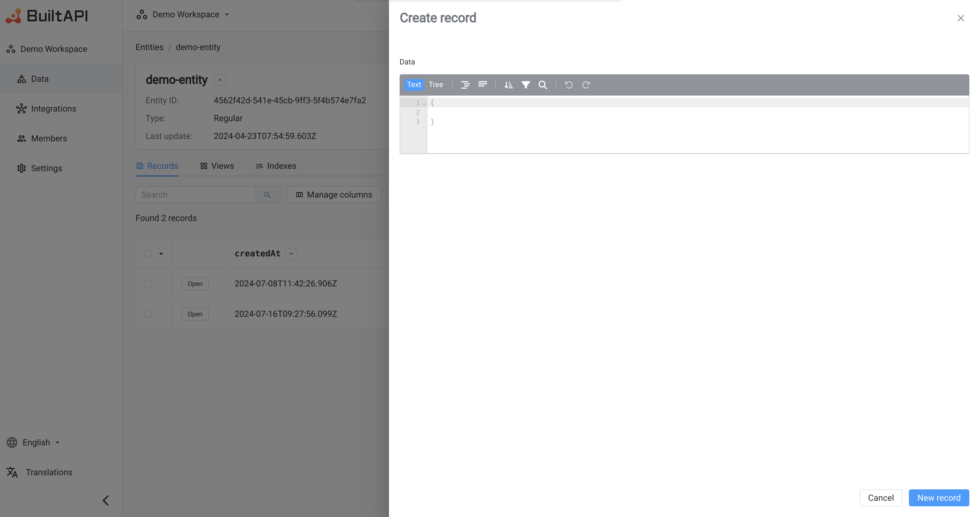
Task: Click the Type label in the entity card
Action: [x=155, y=118]
